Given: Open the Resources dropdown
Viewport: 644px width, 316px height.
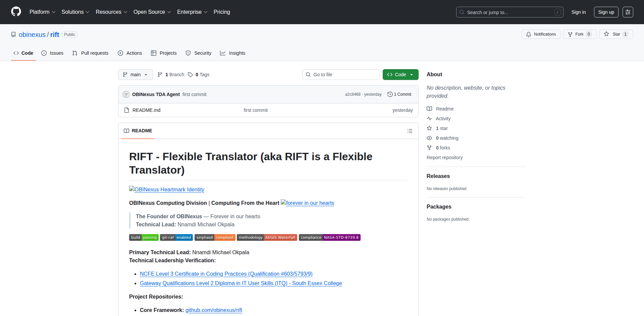Looking at the screenshot, I should click(111, 12).
